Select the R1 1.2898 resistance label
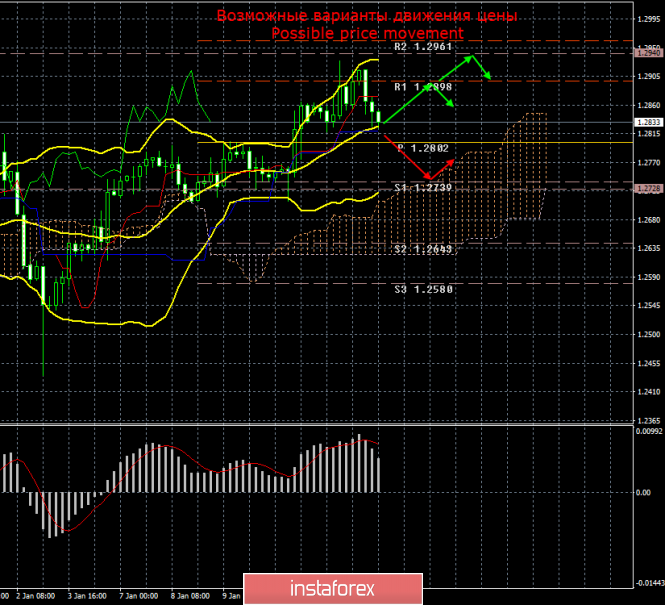Viewport: 665px width, 605px height. coord(423,87)
